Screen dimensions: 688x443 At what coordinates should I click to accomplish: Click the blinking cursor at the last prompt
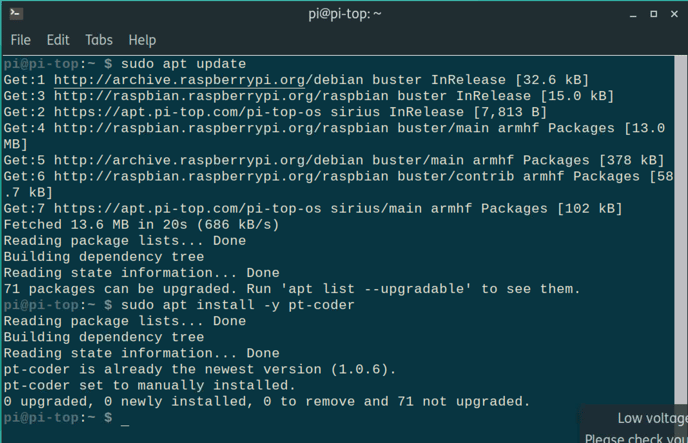click(x=125, y=418)
